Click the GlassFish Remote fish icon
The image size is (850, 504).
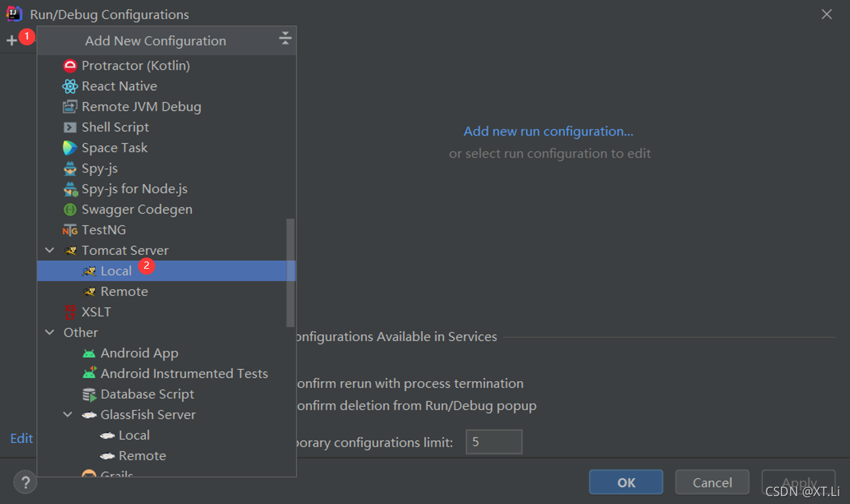coord(107,455)
